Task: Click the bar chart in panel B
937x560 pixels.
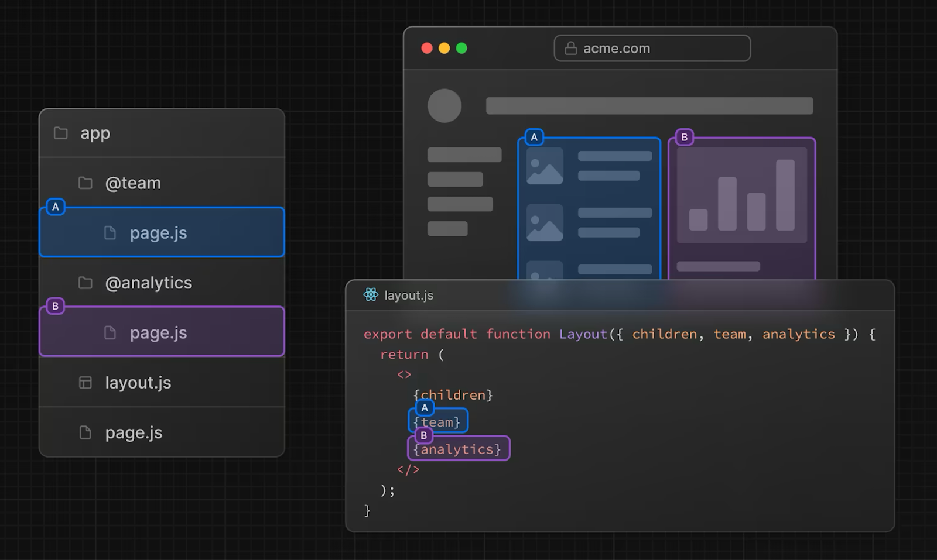Action: (742, 195)
